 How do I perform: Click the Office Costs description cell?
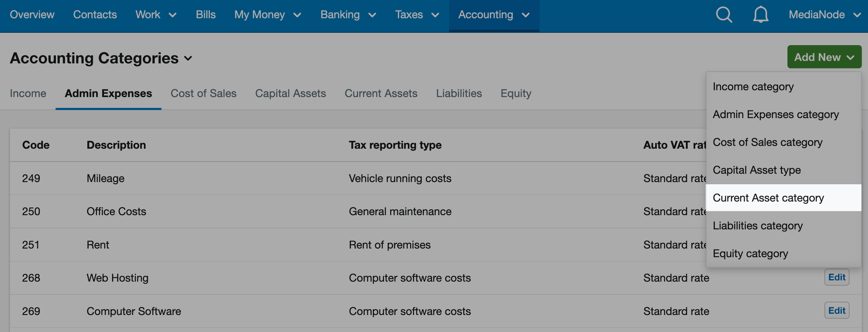[x=116, y=211]
